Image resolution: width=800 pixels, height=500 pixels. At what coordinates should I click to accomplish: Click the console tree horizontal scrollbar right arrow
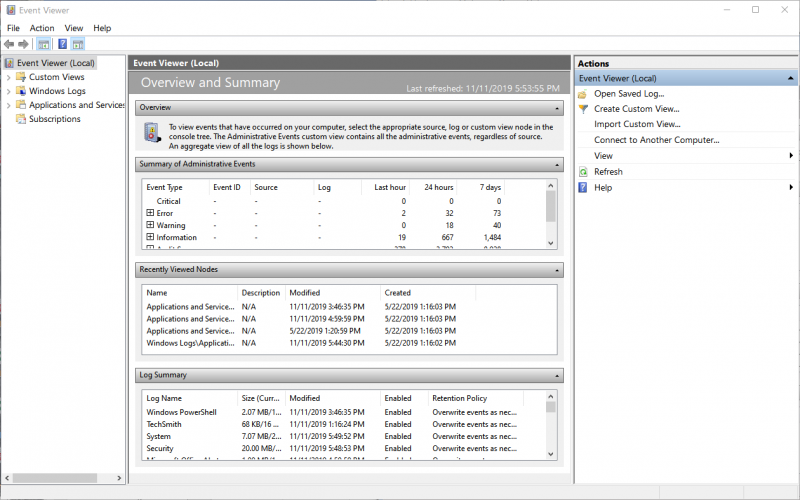(119, 478)
